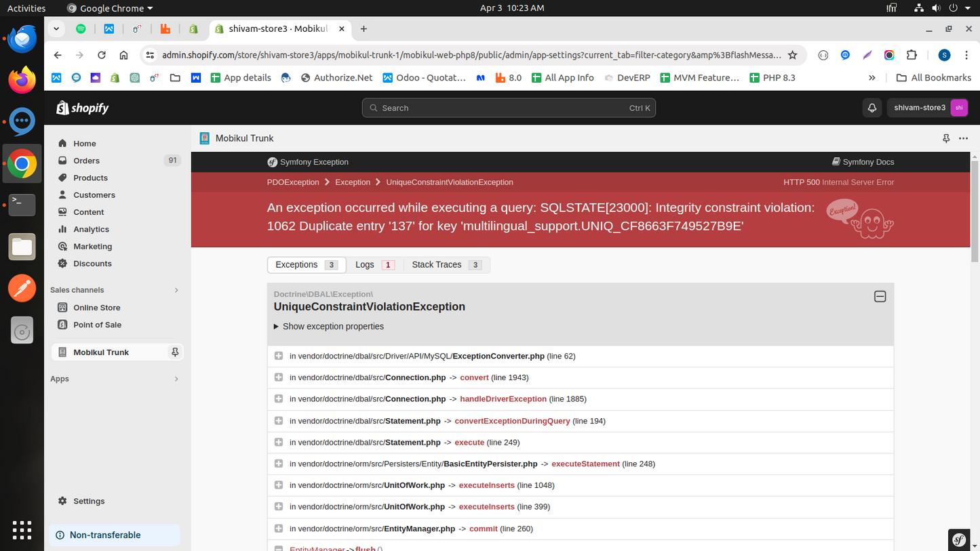
Task: Open the app more-options ellipsis menu
Action: click(963, 138)
